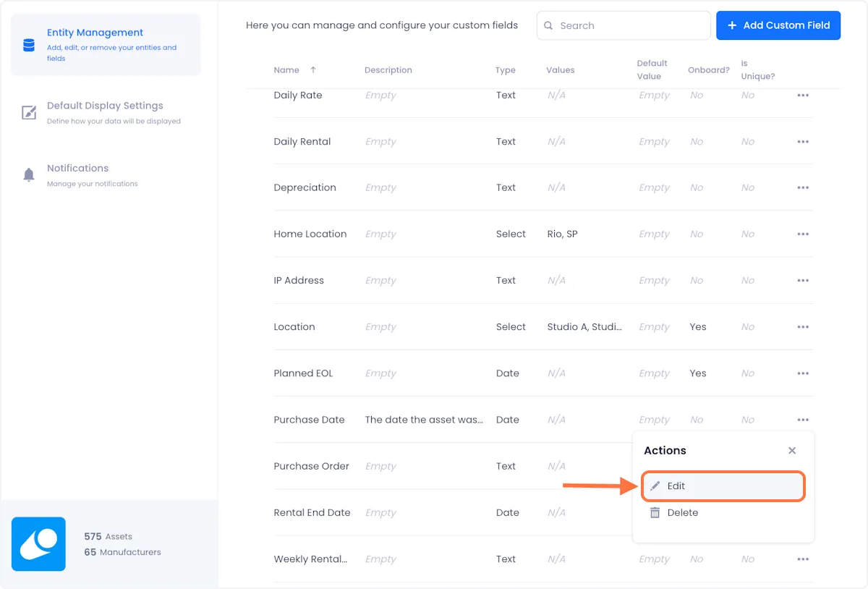Click the 'Studio A, Studi...' values cell

584,327
